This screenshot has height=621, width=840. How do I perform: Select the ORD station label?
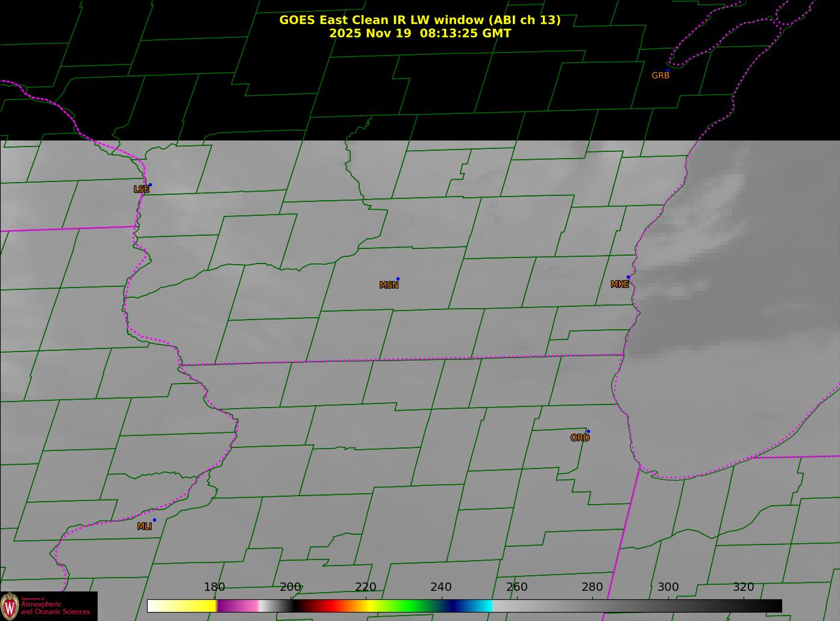(580, 438)
